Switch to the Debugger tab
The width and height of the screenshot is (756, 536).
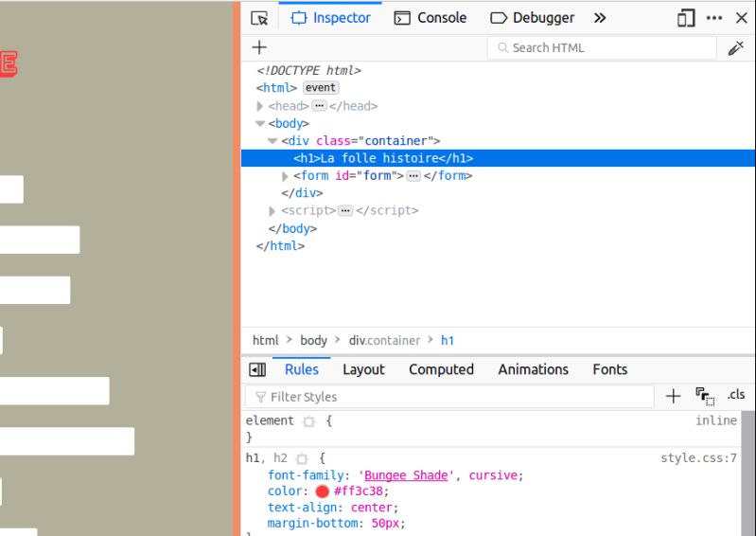pyautogui.click(x=533, y=18)
